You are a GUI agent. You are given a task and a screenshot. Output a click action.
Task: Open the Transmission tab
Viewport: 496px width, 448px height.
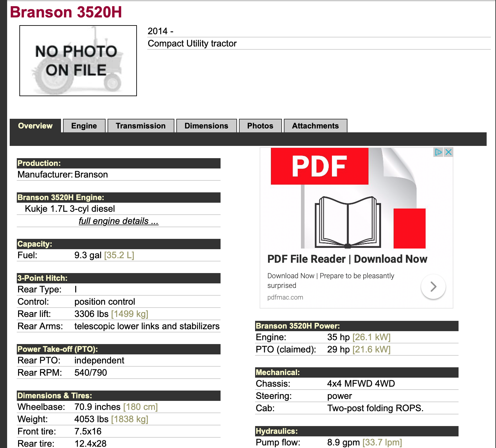click(141, 126)
